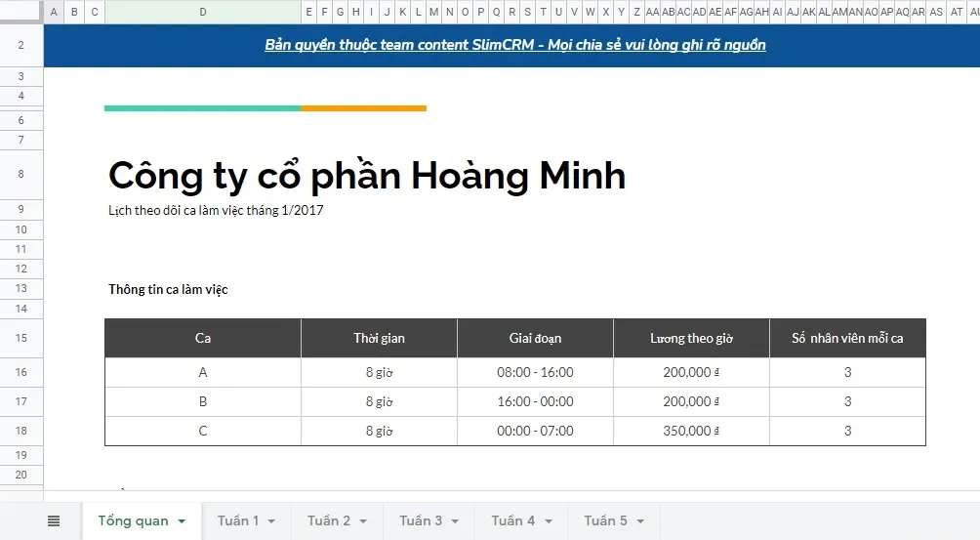Select the Lương theo giờ header cell
The height and width of the screenshot is (540, 980).
pos(692,338)
